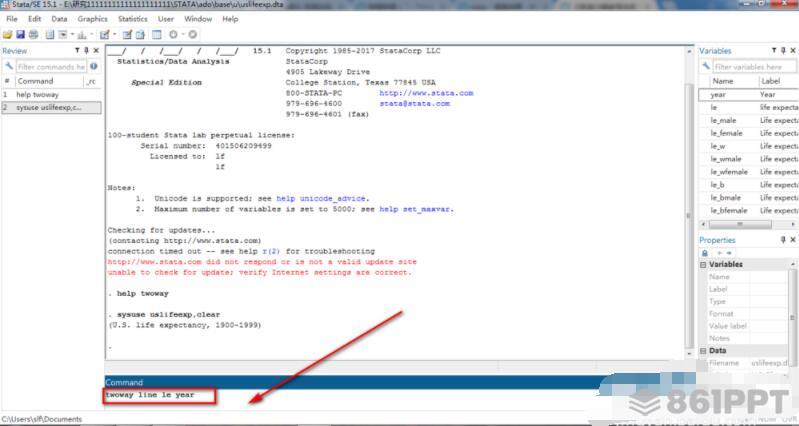
Task: Close the Variables panel
Action: (793, 50)
